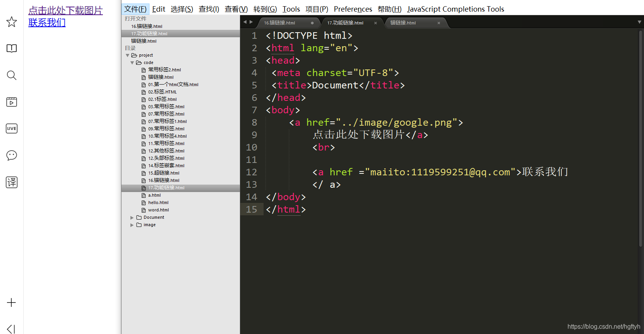Click the next tab right arrow
The image size is (644, 334).
pyautogui.click(x=251, y=22)
